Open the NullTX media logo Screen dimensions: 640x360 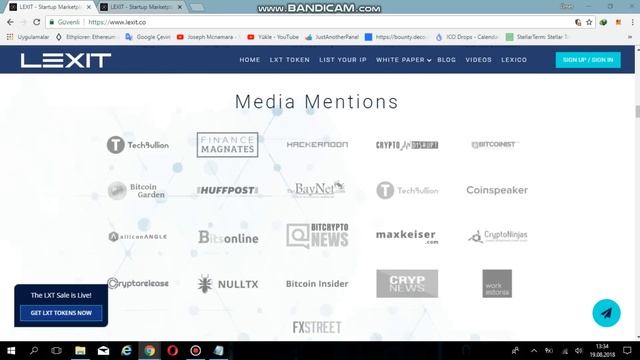[228, 284]
